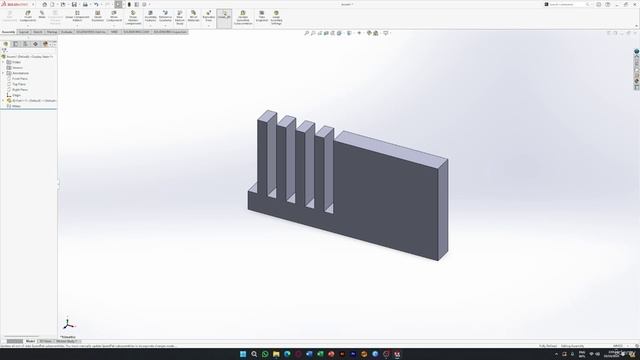Screen dimensions: 640x360
Task: Open SOLIDWORKS Resources in the task pane
Action: (x=636, y=58)
